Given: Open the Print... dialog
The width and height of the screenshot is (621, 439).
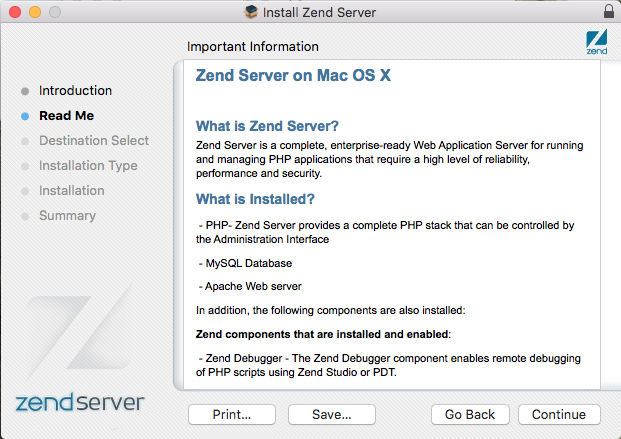Looking at the screenshot, I should tap(232, 414).
